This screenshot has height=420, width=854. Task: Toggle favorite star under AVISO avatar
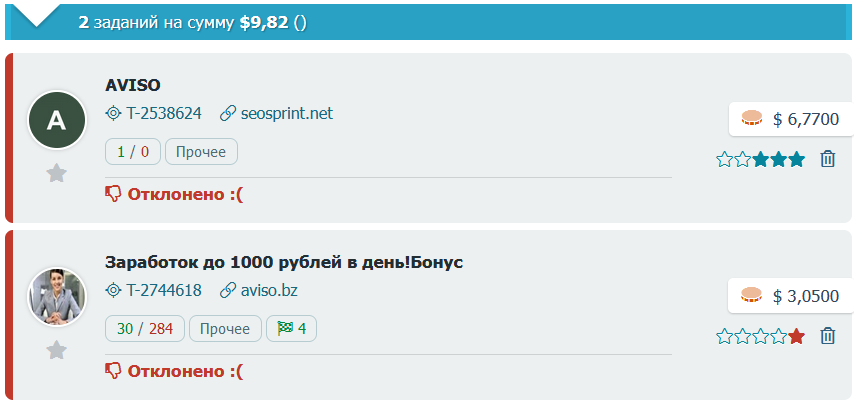pos(57,173)
